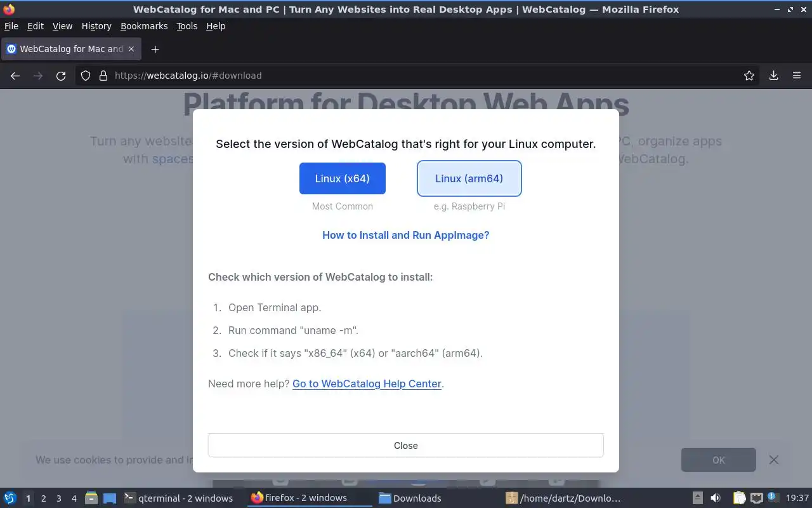Screen dimensions: 812x508
Task: Open the /home/dartz/Downlo... taskbar window
Action: pos(565,498)
